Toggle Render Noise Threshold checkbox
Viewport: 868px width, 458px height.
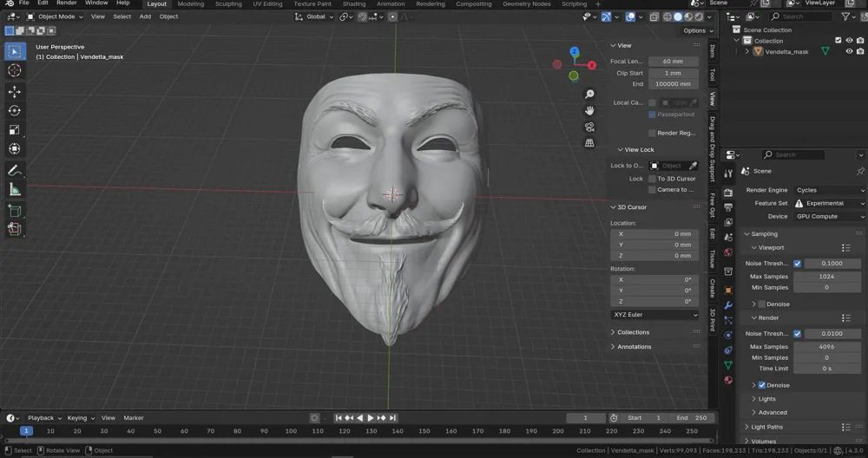[797, 334]
